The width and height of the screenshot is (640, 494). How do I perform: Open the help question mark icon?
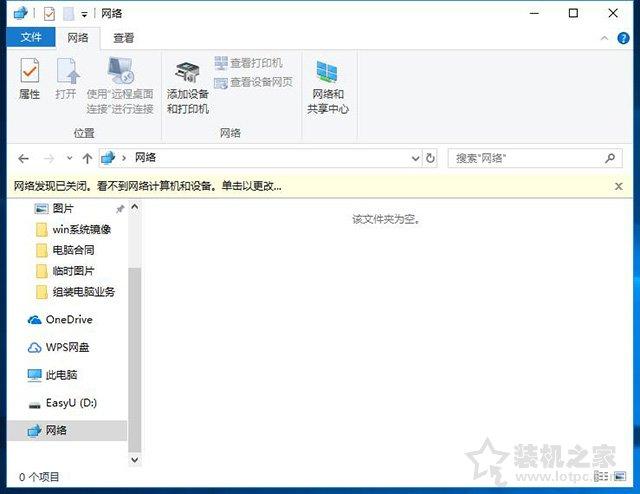point(623,38)
